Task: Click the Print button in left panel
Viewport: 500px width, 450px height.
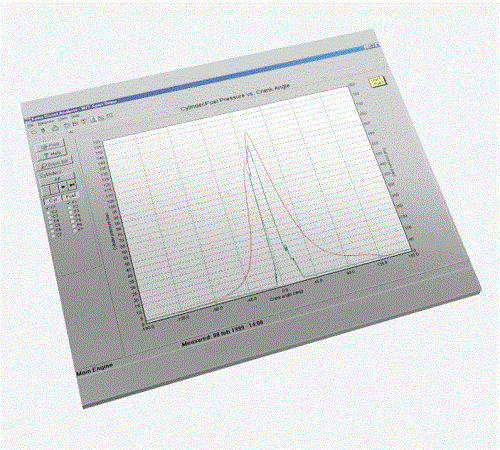Action: pyautogui.click(x=51, y=145)
